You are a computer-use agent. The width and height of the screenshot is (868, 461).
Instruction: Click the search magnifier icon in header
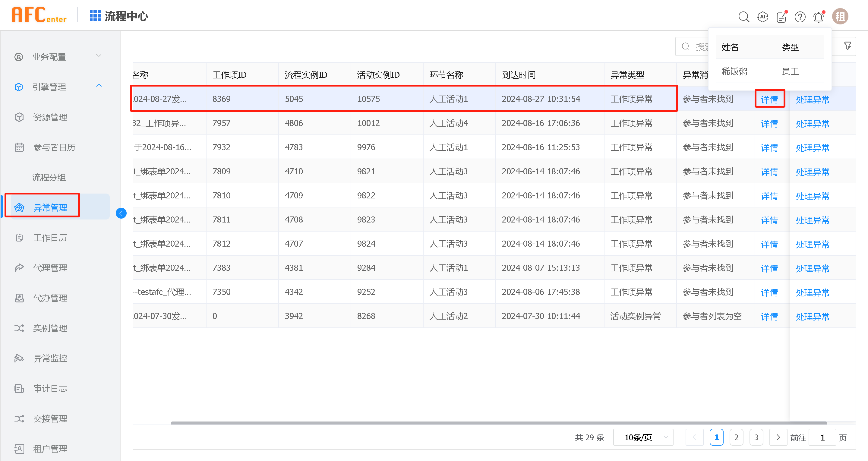pyautogui.click(x=744, y=17)
